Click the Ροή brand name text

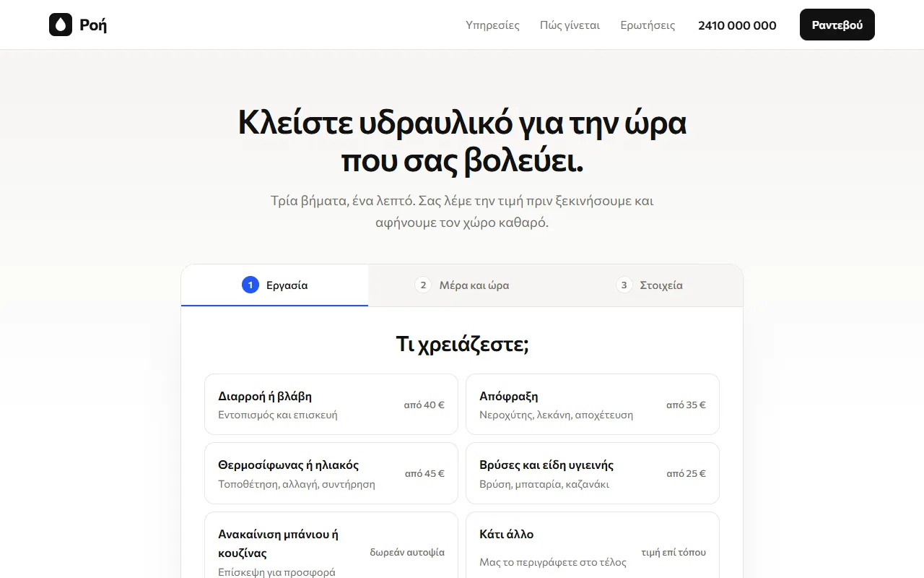(93, 25)
